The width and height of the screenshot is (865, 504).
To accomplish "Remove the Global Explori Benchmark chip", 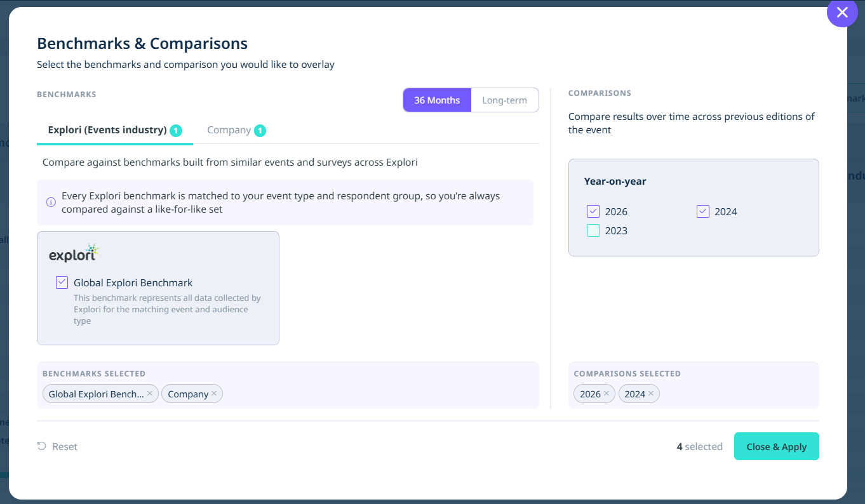I will [150, 394].
